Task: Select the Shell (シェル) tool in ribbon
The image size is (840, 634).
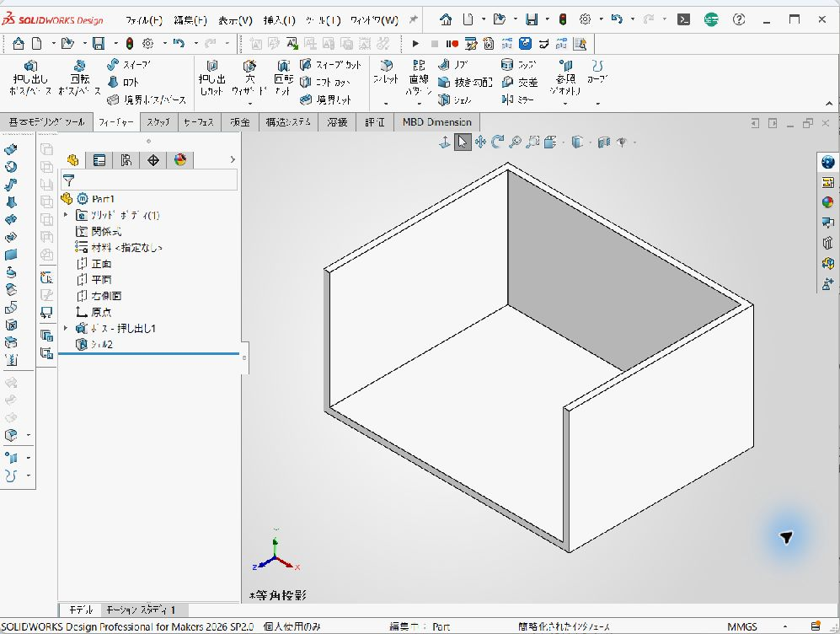Action: point(455,99)
